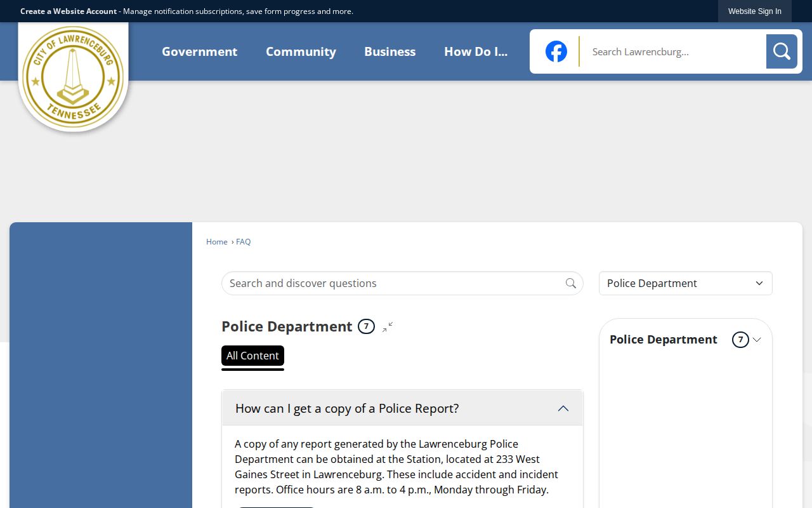Click the magnifier icon in the questions search
The height and width of the screenshot is (508, 812).
click(x=571, y=283)
